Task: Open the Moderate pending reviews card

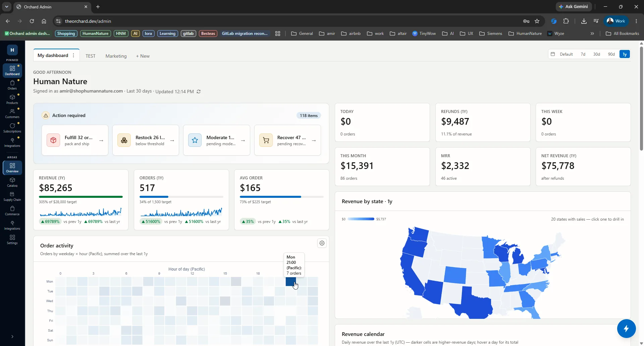Action: 217,140
